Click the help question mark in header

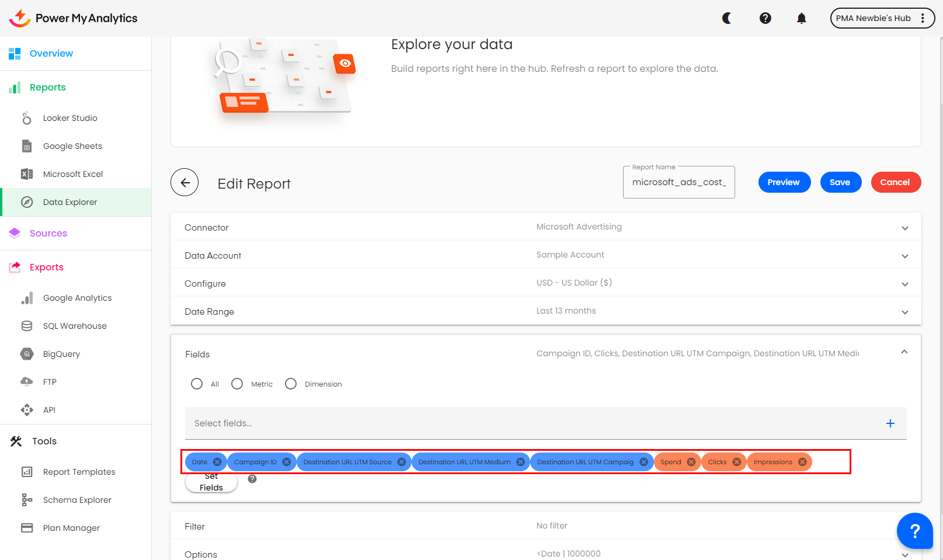(x=765, y=18)
